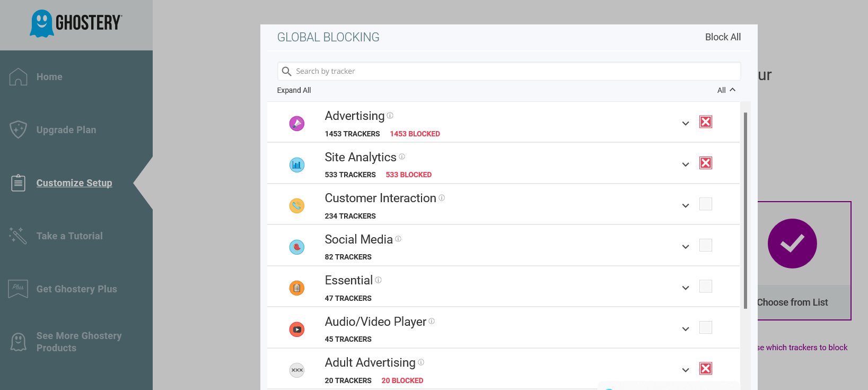Unblock the Advertising category checkbox
This screenshot has width=868, height=390.
706,122
